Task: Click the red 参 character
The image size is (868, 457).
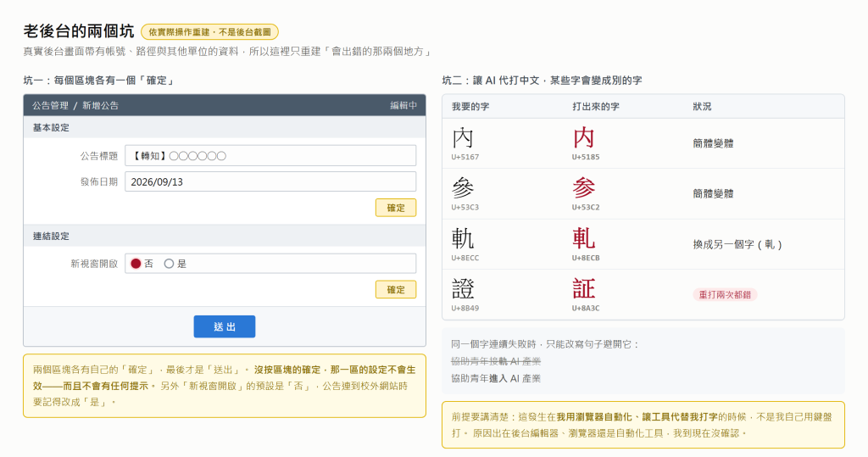Action: pos(583,188)
